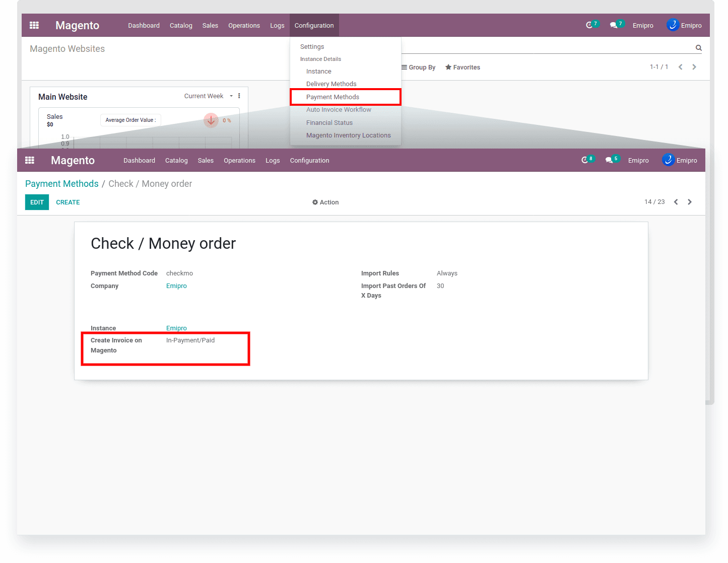The image size is (728, 563).
Task: Open the Main Website card kebab menu
Action: 239,96
